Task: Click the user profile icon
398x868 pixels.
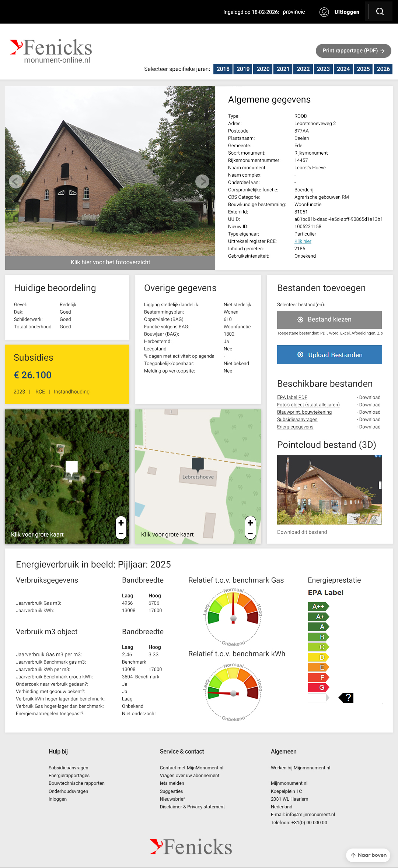Action: [324, 12]
